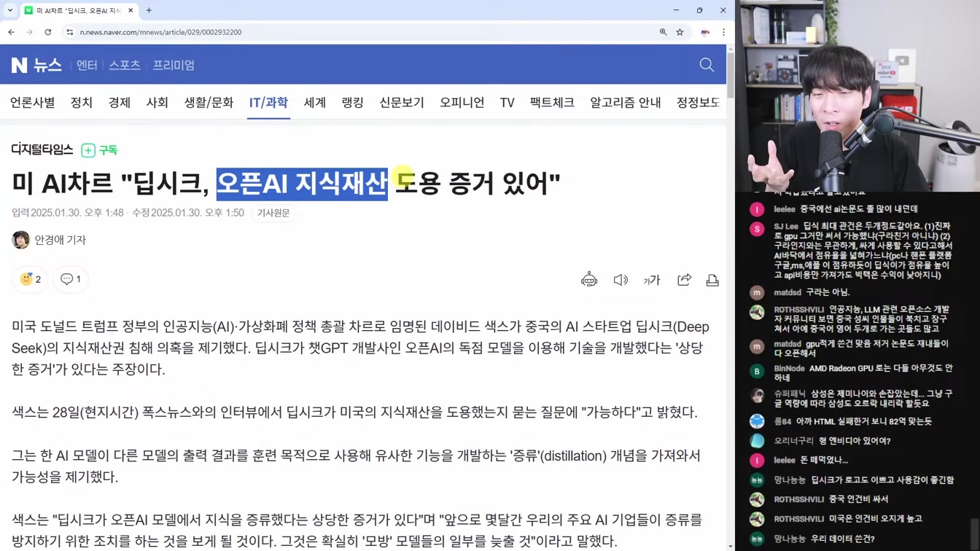This screenshot has width=980, height=551.
Task: Click the 구독 subscribe button
Action: point(108,150)
